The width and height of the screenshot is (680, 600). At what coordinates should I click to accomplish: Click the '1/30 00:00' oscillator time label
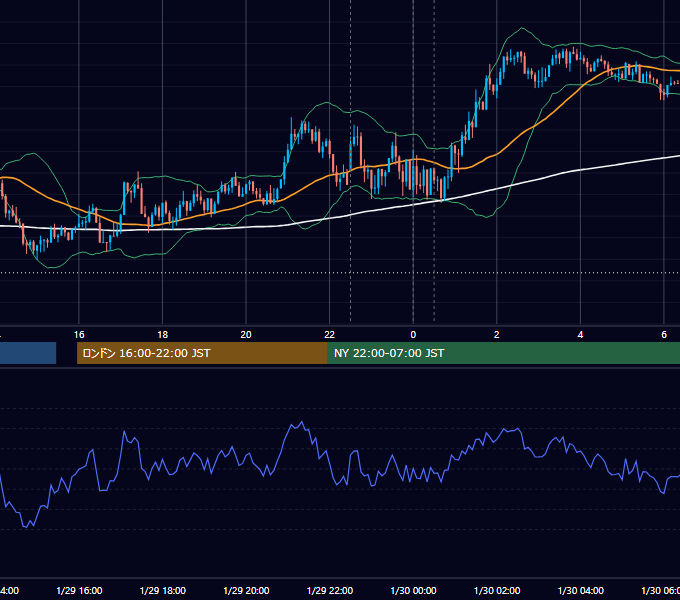point(413,590)
